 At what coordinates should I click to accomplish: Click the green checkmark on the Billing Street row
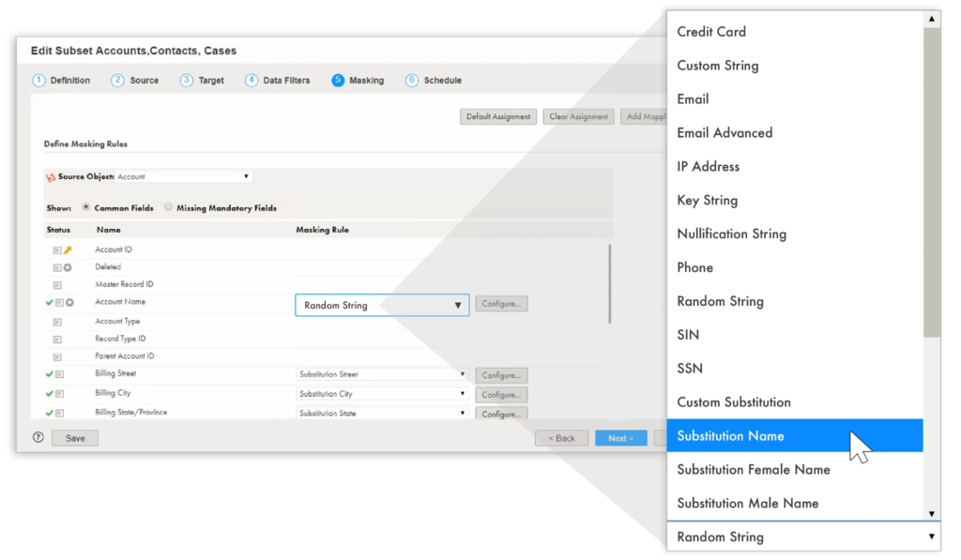click(49, 374)
